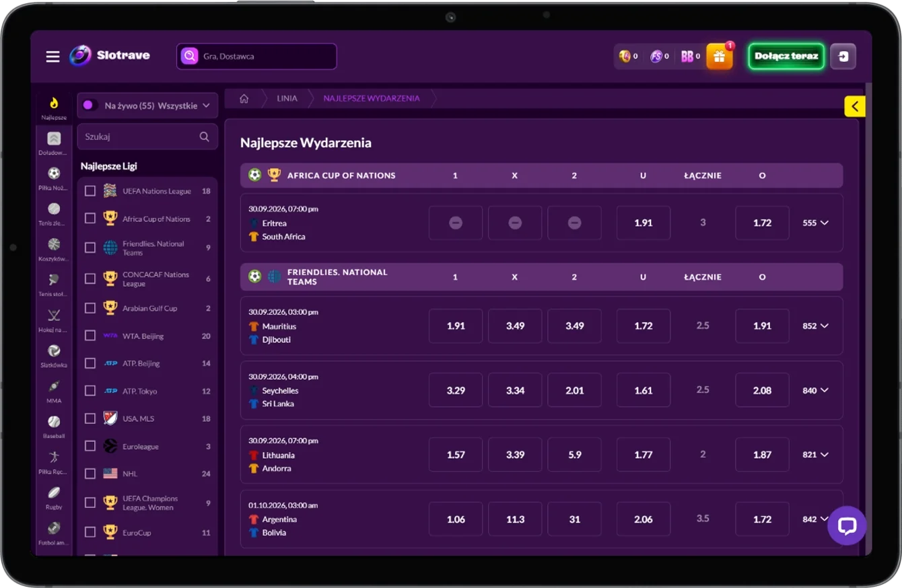Select NAJLEPSZE WYDARZENIA breadcrumb
902x588 pixels.
click(x=372, y=98)
